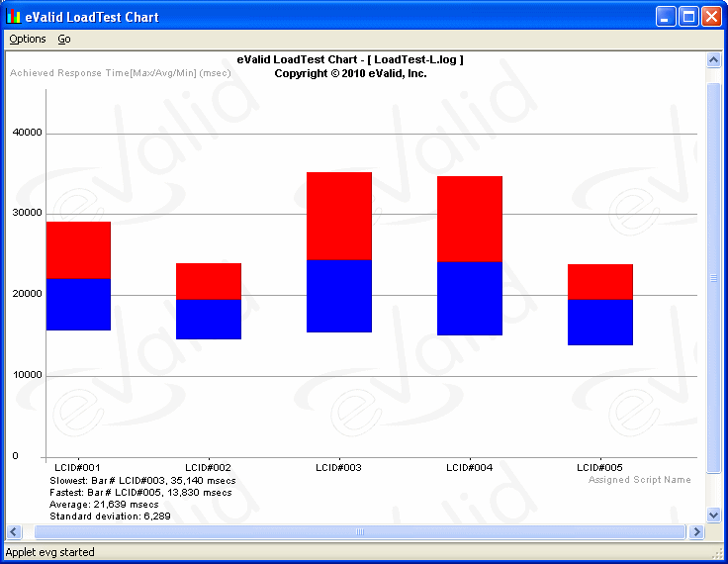Click the vertical scrollbar down arrow
Viewport: 728px width, 564px height.
[713, 515]
